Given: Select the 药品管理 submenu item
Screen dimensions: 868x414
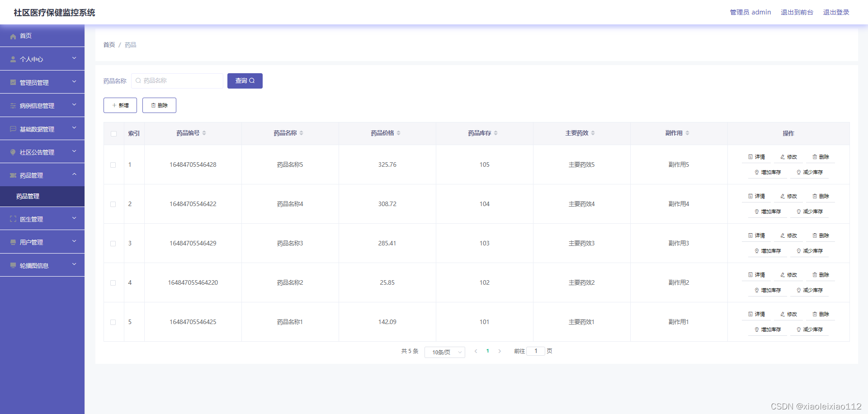Looking at the screenshot, I should (x=42, y=196).
